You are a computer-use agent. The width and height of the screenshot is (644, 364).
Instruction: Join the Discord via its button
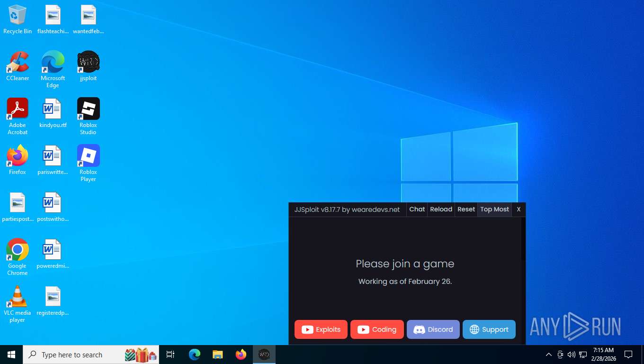click(433, 329)
